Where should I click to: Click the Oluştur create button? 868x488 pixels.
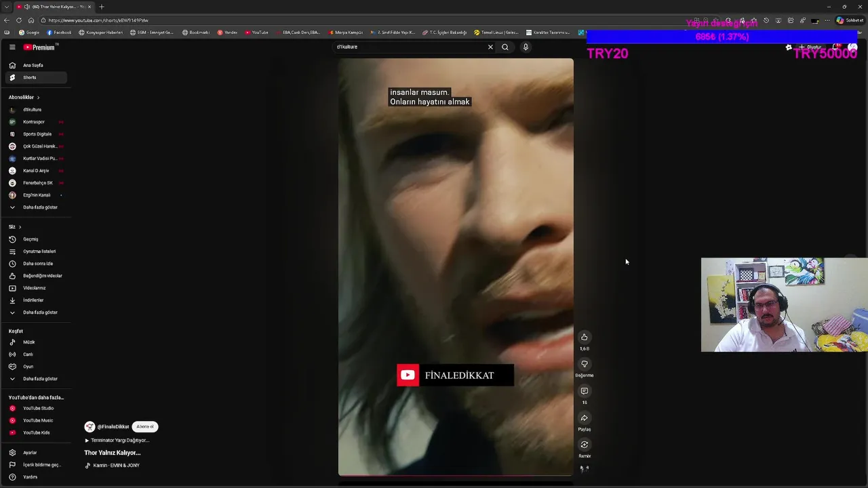(x=810, y=47)
